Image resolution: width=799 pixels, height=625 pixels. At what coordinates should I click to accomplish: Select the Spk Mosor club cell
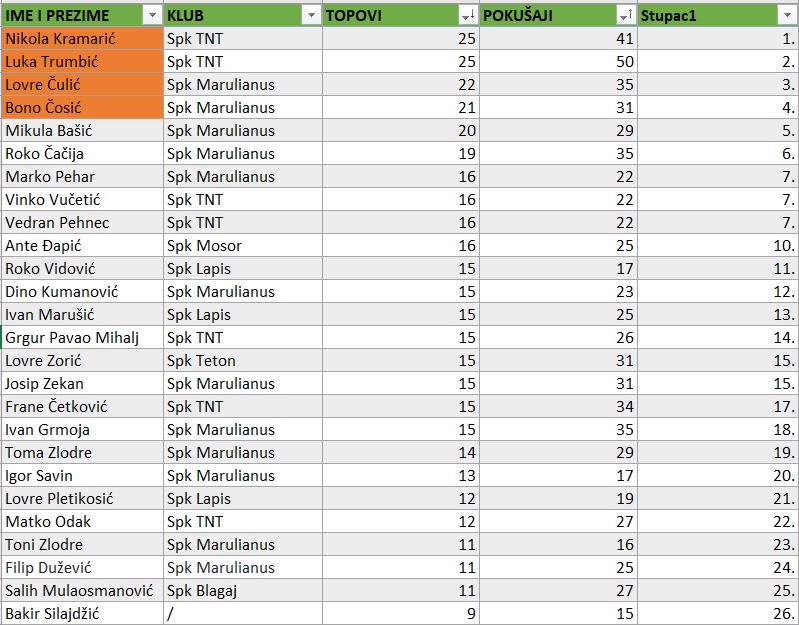click(242, 245)
